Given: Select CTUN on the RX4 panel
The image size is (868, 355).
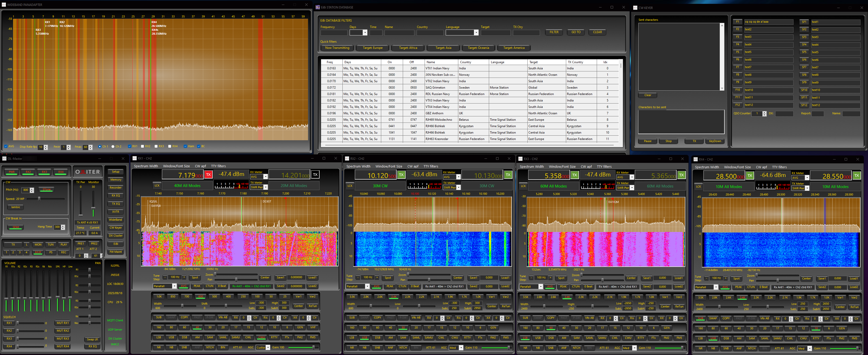Looking at the screenshot, I should pos(751,287).
